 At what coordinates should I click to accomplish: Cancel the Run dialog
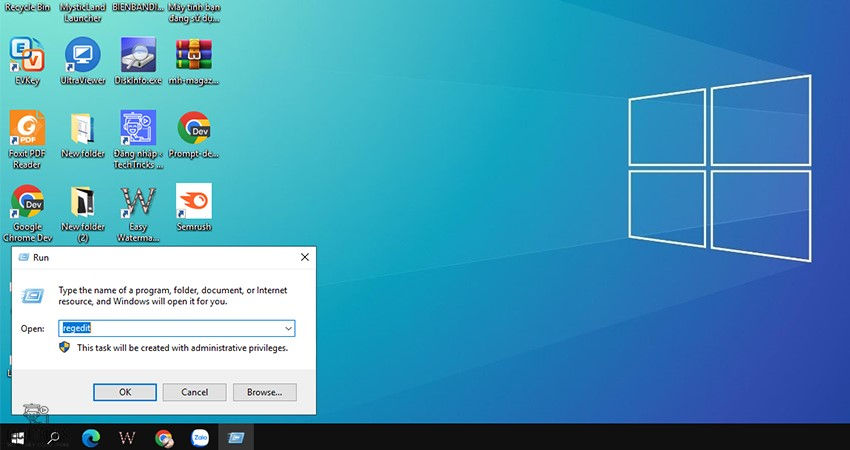coord(195,392)
